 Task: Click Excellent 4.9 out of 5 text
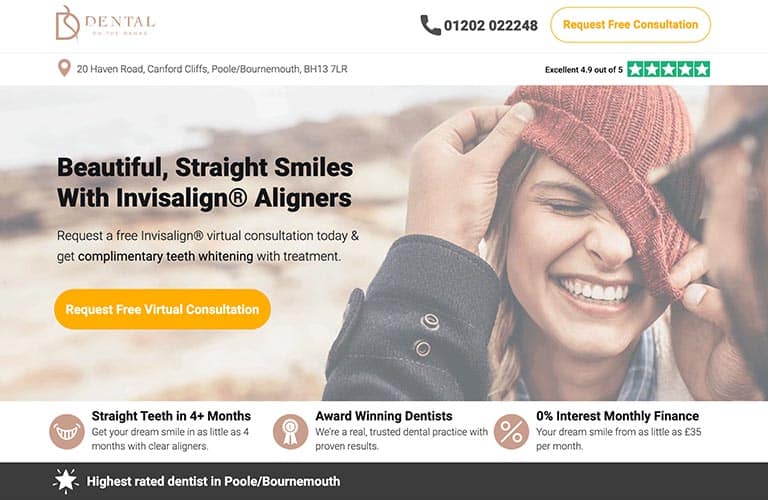pos(584,70)
